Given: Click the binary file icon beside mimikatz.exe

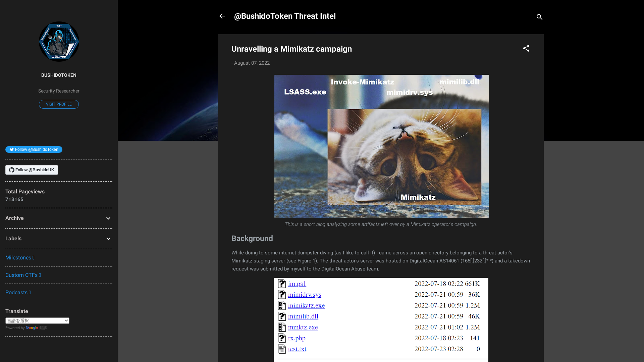Looking at the screenshot, I should (x=282, y=305).
